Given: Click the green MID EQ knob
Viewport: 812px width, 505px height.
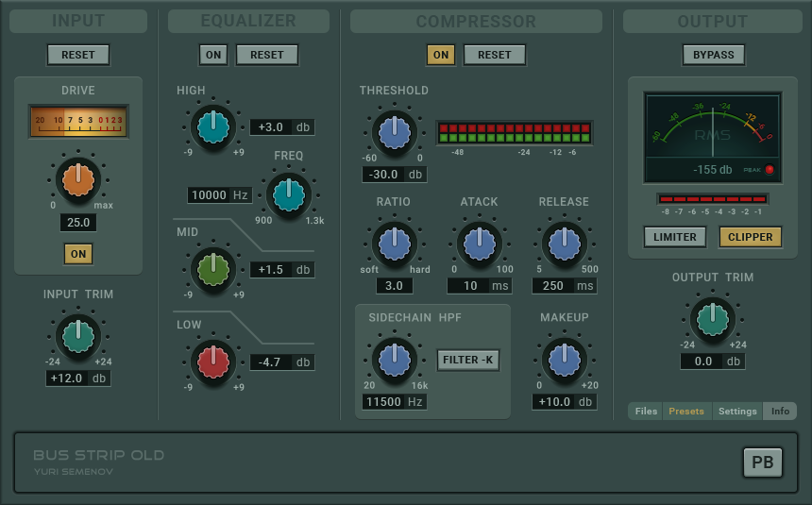Looking at the screenshot, I should 213,270.
